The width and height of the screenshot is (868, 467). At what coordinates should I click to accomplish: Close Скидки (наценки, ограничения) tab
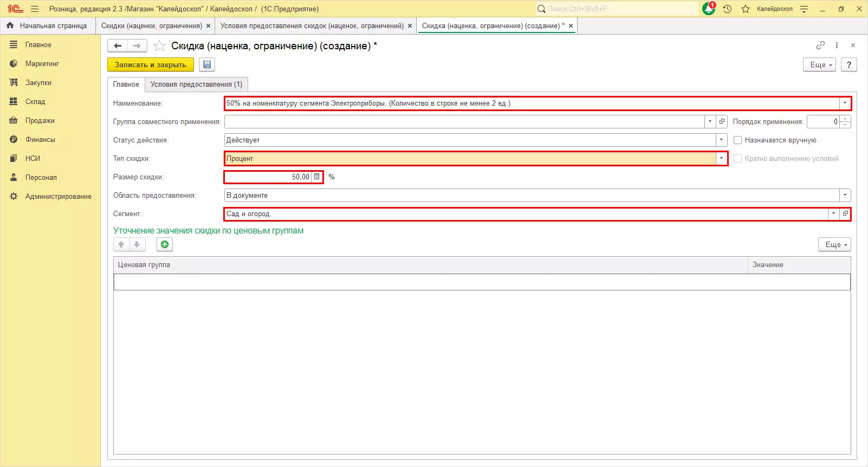click(208, 25)
